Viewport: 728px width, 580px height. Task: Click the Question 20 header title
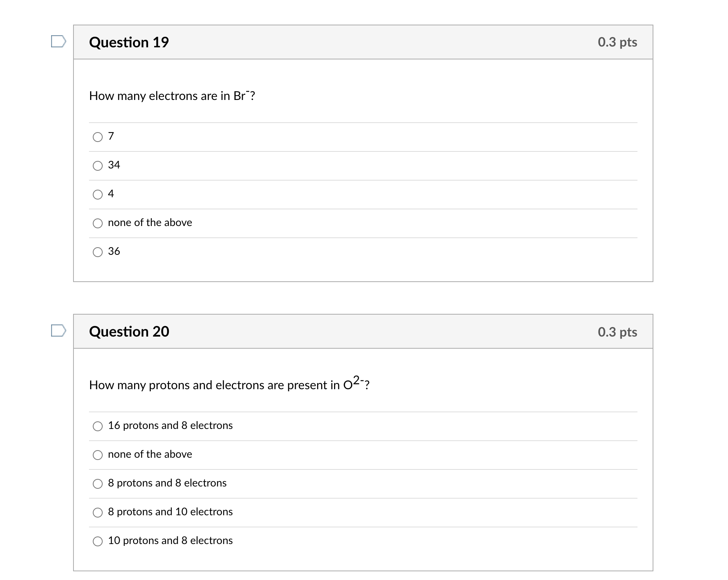pyautogui.click(x=129, y=331)
